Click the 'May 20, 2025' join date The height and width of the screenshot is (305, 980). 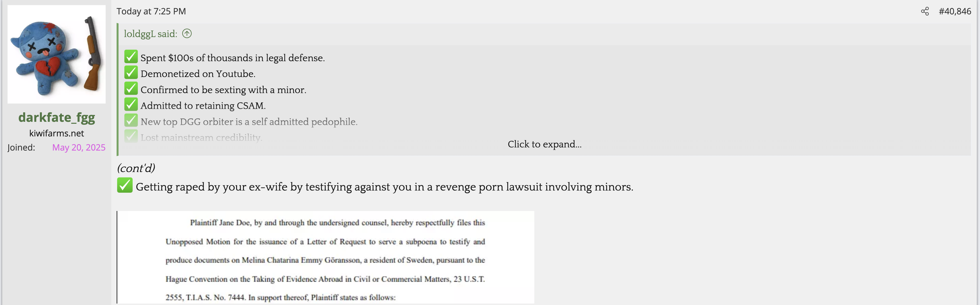(79, 147)
